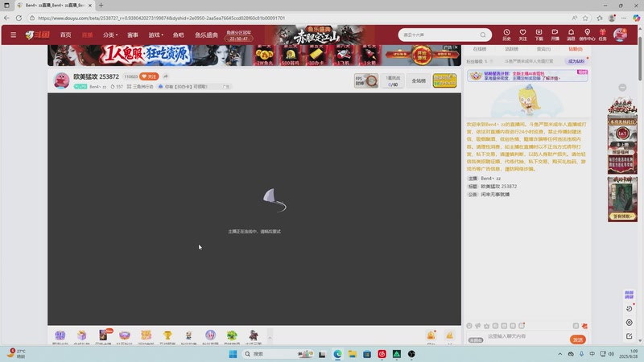The width and height of the screenshot is (644, 362).
Task: Click the taskbar clock and date
Action: point(629,354)
